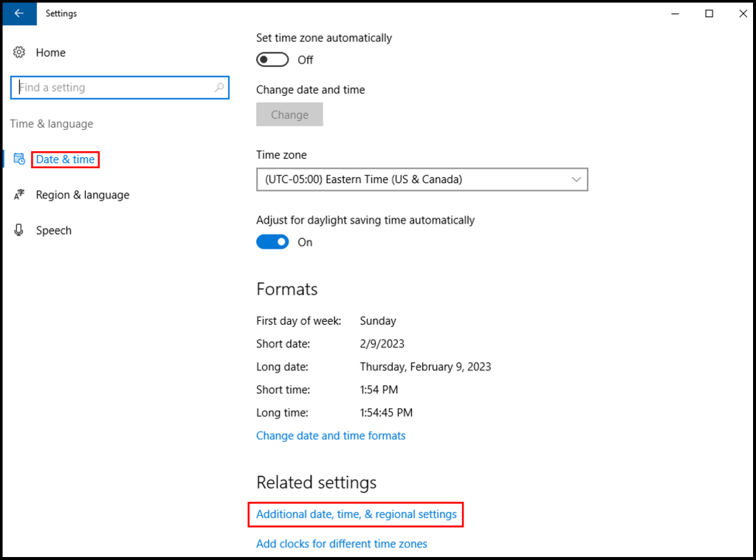Click the highlighted Date & time sidebar icon
756x560 pixels.
(19, 159)
